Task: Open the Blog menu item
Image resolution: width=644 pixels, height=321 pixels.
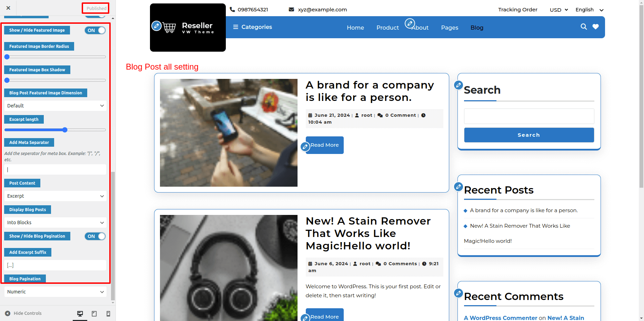Action: pyautogui.click(x=477, y=28)
